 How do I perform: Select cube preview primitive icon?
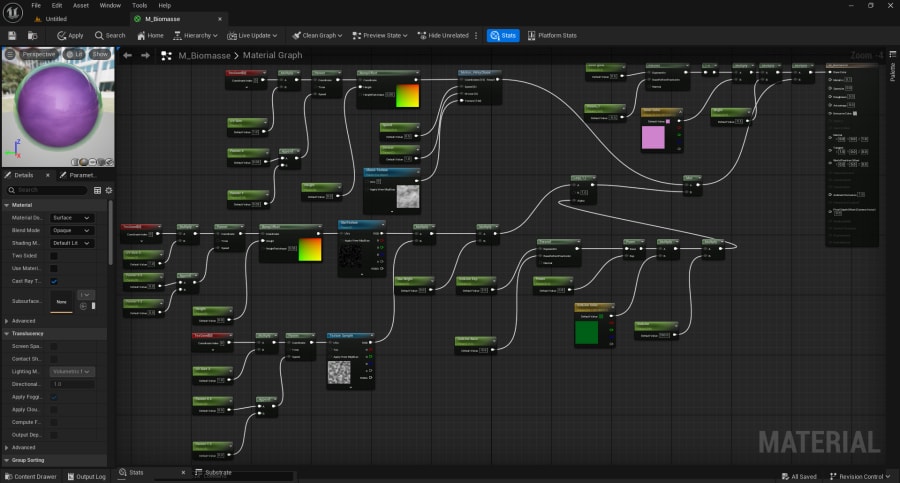tap(101, 162)
